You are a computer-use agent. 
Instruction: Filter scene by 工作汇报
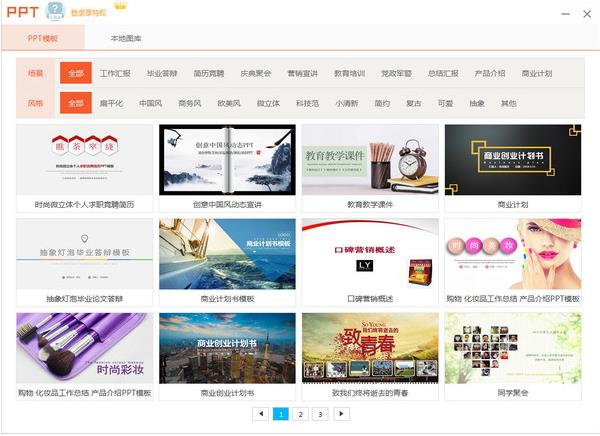pos(115,73)
